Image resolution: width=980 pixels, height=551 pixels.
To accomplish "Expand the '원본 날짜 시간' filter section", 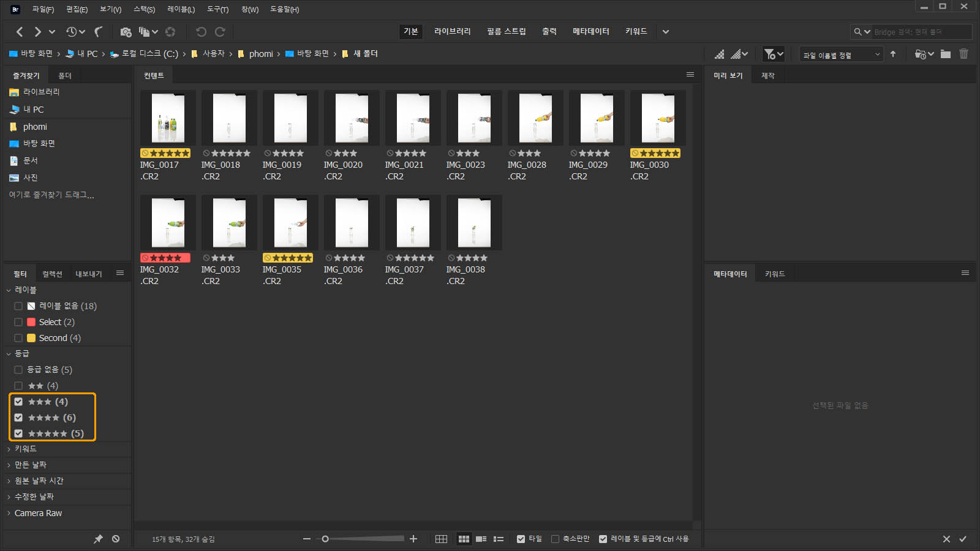I will tap(9, 481).
